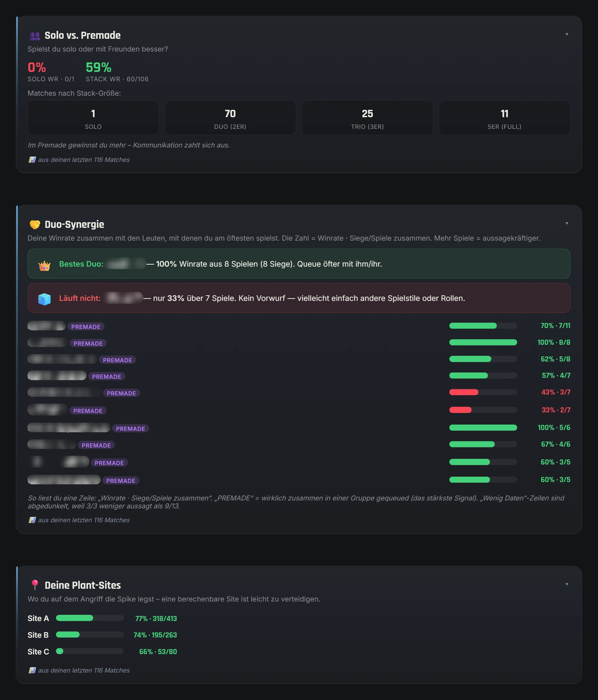This screenshot has width=598, height=700.
Task: Click the full green bar for 100% · 8/8
Action: pyautogui.click(x=483, y=342)
